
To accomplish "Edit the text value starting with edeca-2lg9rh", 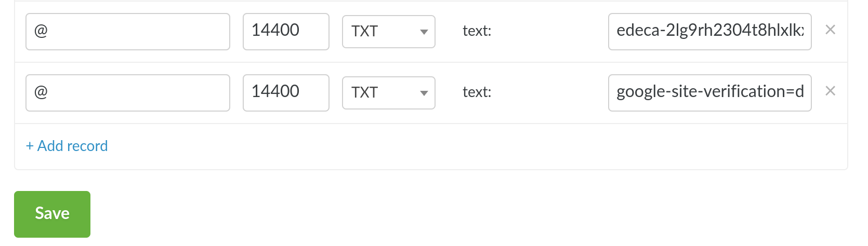I will click(709, 32).
